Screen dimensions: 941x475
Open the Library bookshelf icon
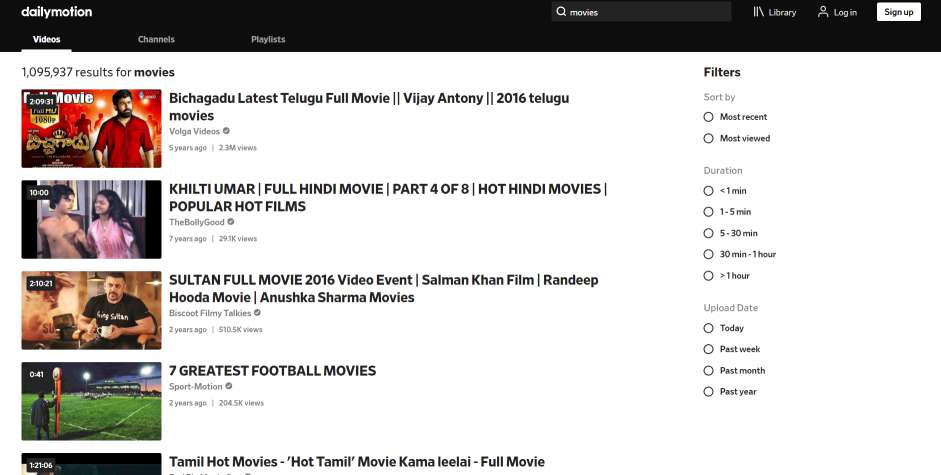pos(759,11)
